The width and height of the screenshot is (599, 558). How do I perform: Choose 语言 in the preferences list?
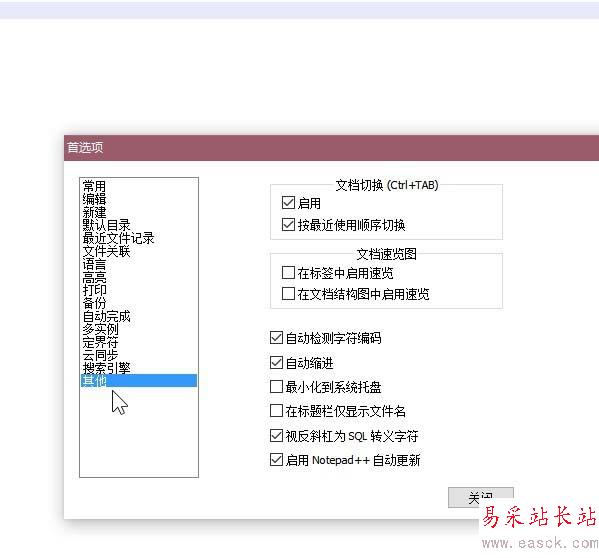[139, 264]
